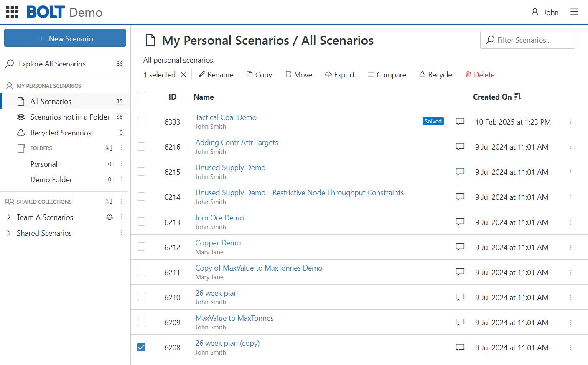Open the Demo Folder
This screenshot has height=365, width=588.
pos(51,179)
